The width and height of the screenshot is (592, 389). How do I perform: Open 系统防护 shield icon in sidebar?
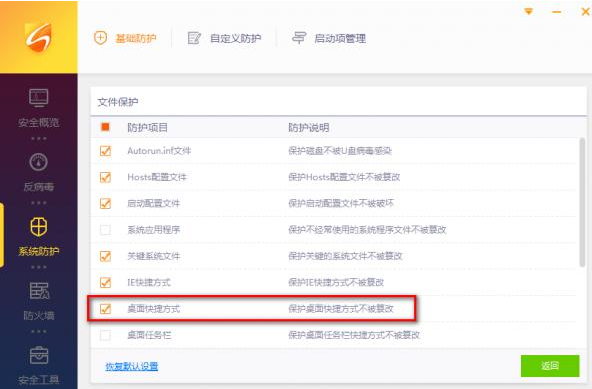(39, 227)
